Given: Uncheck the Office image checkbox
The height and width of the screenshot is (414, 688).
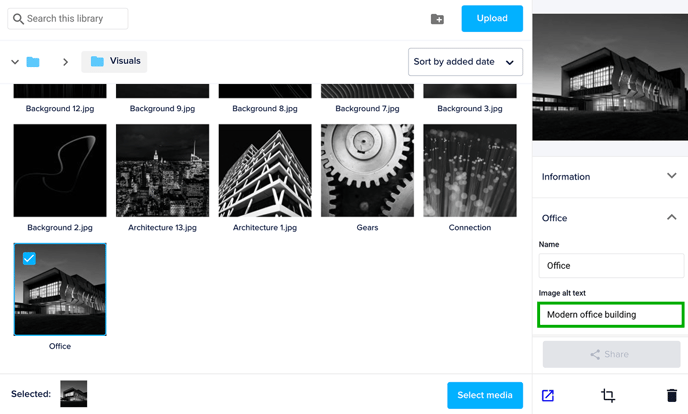Looking at the screenshot, I should (x=29, y=259).
